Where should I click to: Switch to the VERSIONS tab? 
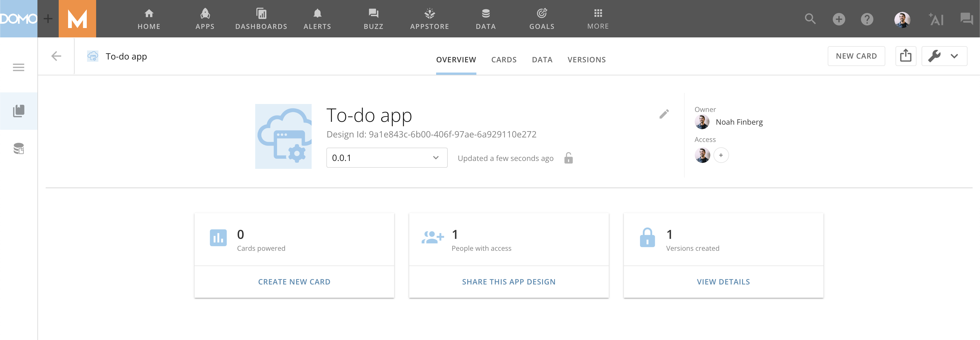586,60
